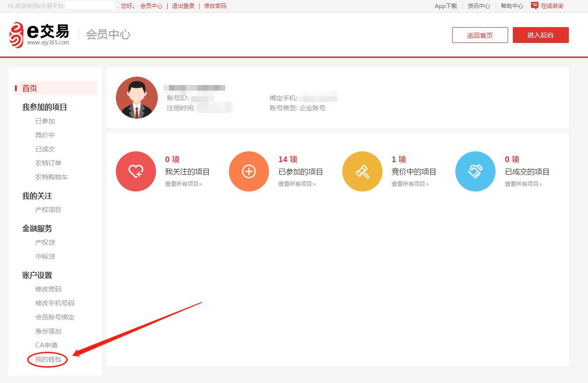Open CA申请 in the sidebar
Viewport: 588px width, 383px height.
[x=47, y=345]
